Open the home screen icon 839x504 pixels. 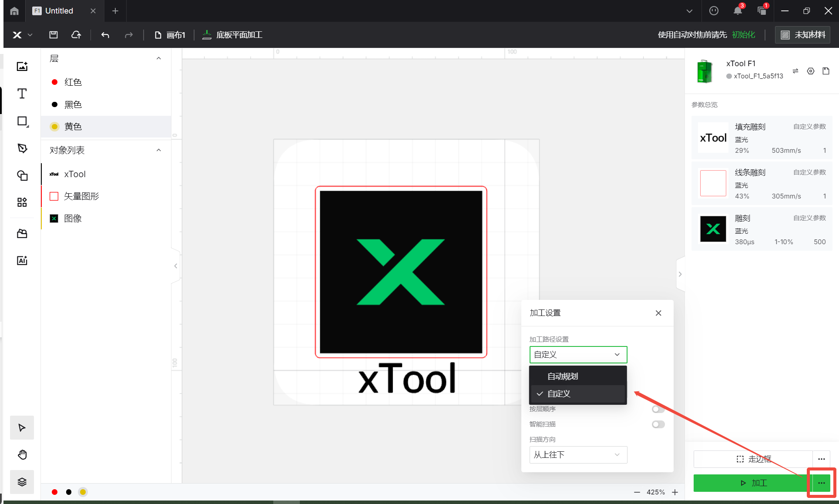(x=14, y=11)
